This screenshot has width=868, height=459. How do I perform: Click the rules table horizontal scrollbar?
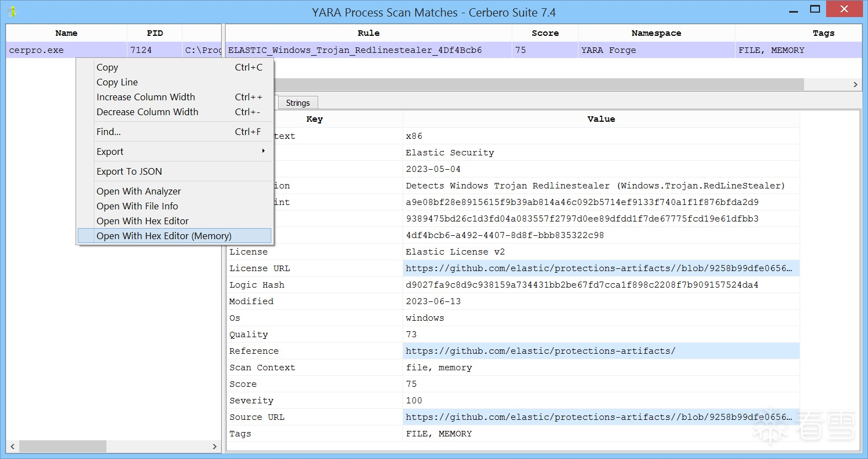click(x=539, y=84)
